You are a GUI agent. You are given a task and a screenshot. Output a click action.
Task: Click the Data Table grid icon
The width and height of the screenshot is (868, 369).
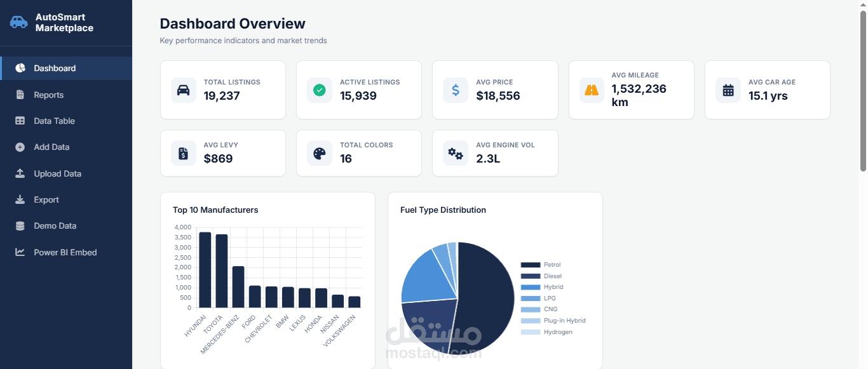(x=20, y=121)
